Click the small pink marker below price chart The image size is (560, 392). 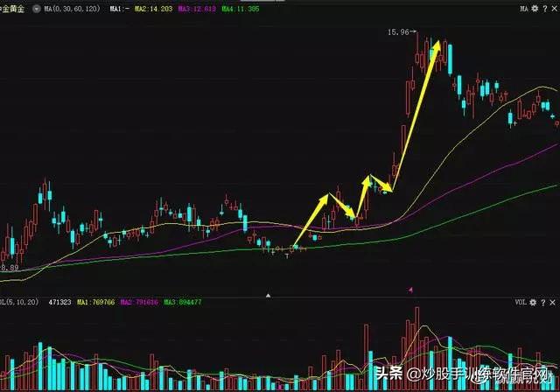(x=410, y=290)
